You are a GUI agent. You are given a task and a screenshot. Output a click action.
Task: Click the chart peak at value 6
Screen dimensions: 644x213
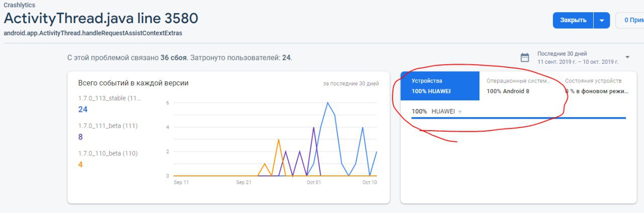pyautogui.click(x=328, y=102)
